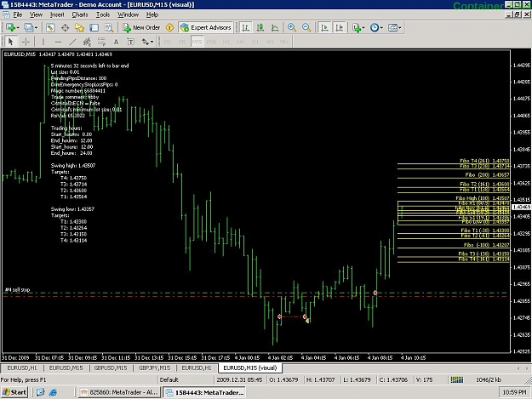
Task: Expand the Periods dropdown arrow
Action: click(381, 27)
